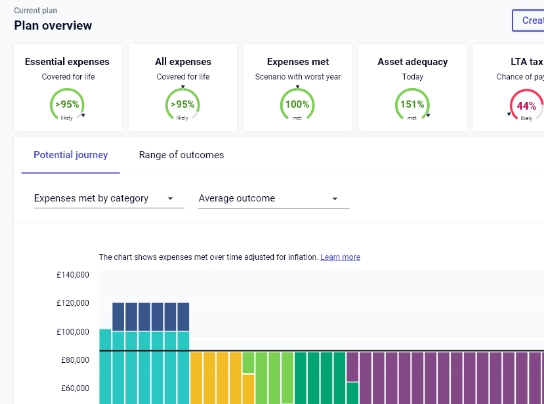
Task: Follow the Learn more link
Action: click(x=340, y=257)
